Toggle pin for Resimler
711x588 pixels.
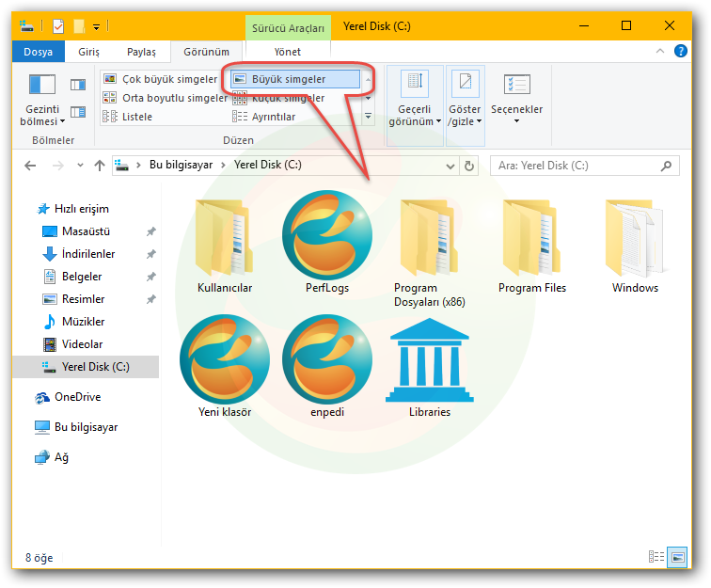(151, 299)
